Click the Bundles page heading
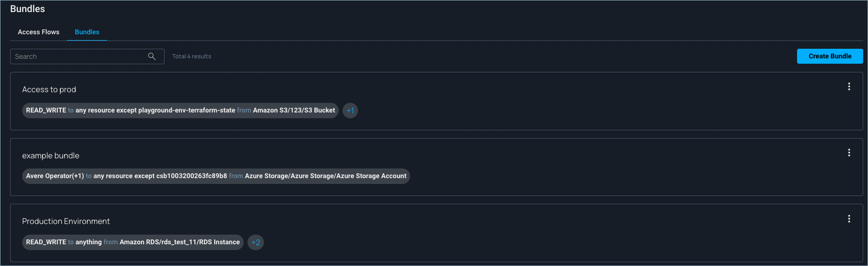 coord(28,9)
